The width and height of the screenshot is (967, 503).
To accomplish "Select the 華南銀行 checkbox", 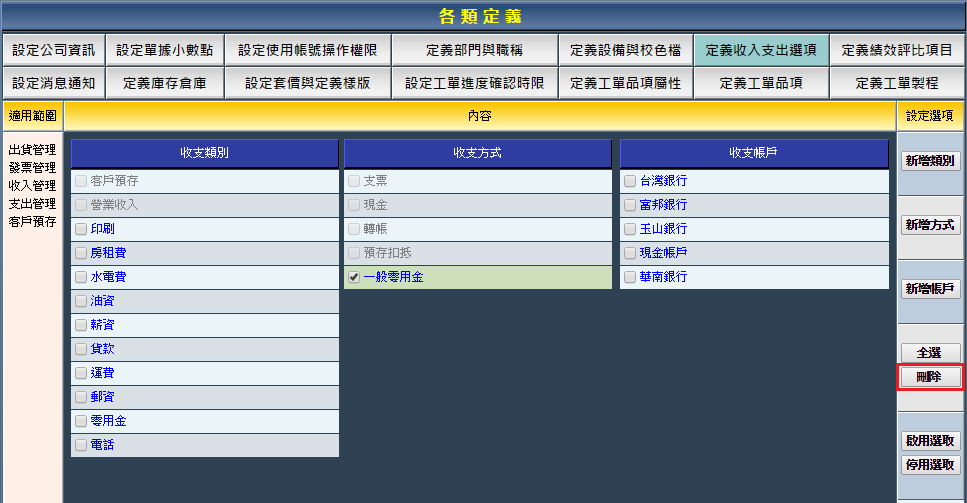I will 630,277.
